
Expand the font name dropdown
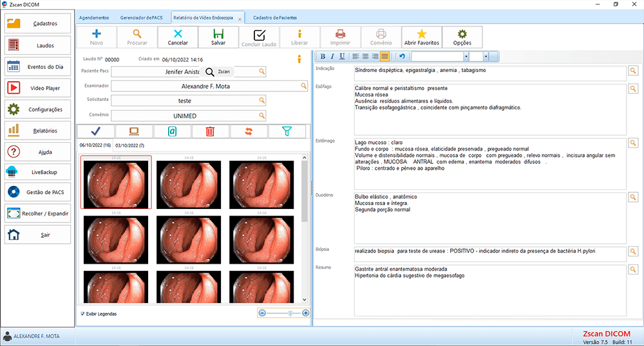coord(465,57)
